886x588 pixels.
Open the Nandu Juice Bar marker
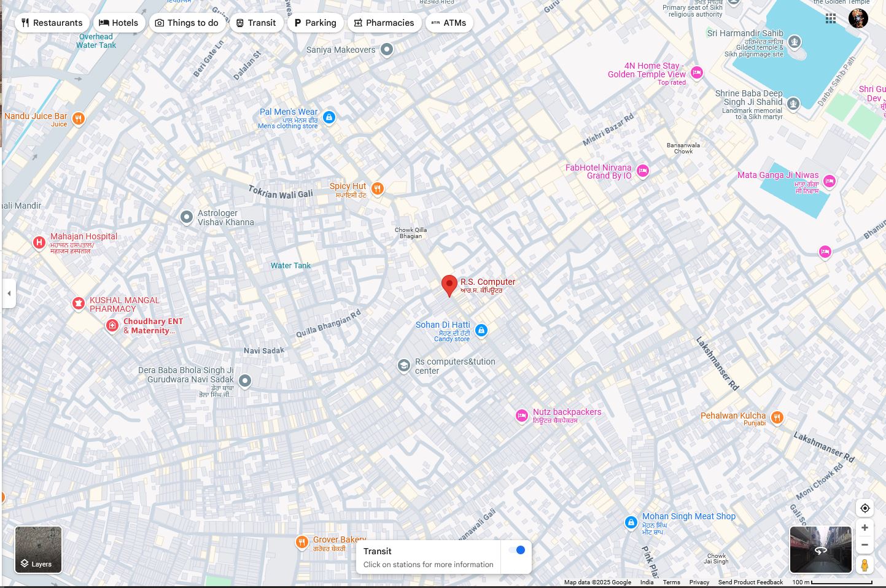tap(79, 118)
